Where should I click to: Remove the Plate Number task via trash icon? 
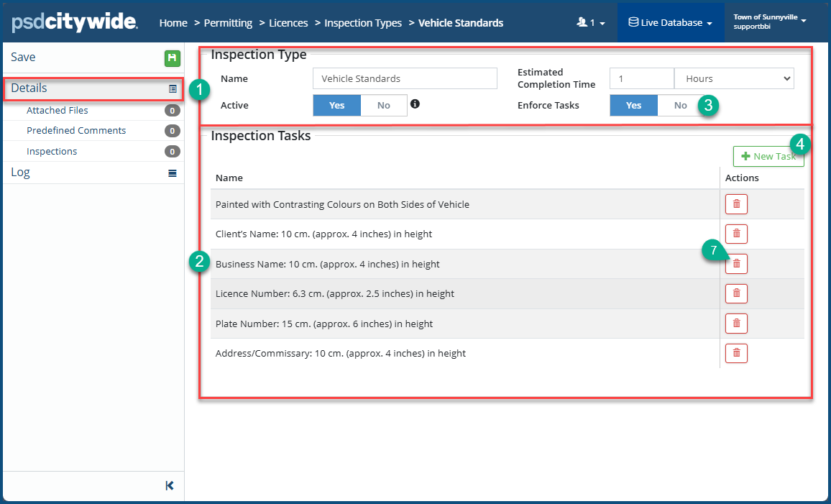(736, 324)
